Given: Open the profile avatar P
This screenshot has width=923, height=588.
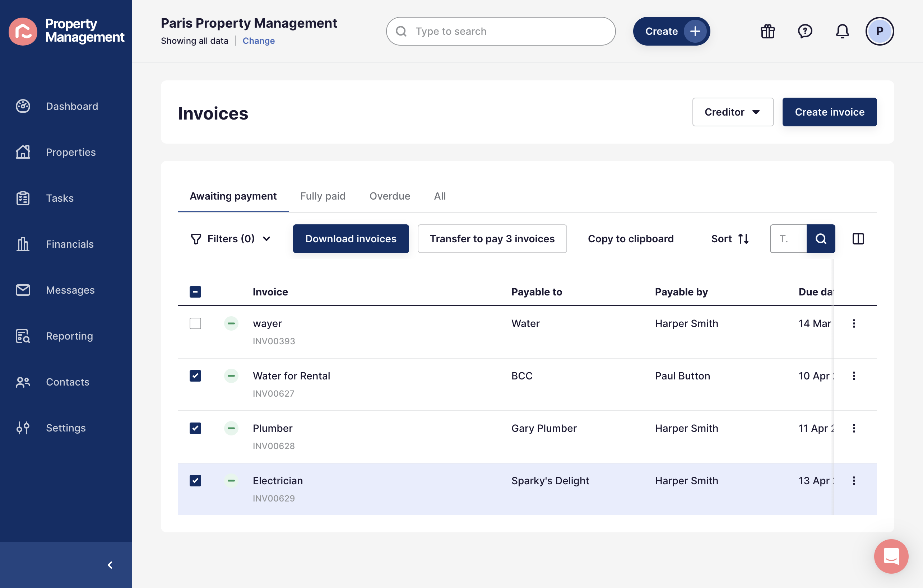Looking at the screenshot, I should [x=880, y=32].
